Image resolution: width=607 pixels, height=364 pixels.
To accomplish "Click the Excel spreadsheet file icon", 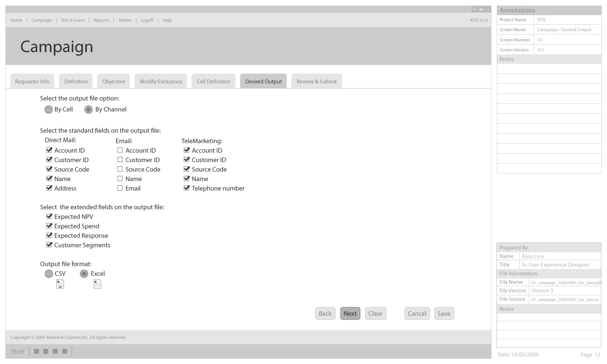I will click(x=97, y=284).
